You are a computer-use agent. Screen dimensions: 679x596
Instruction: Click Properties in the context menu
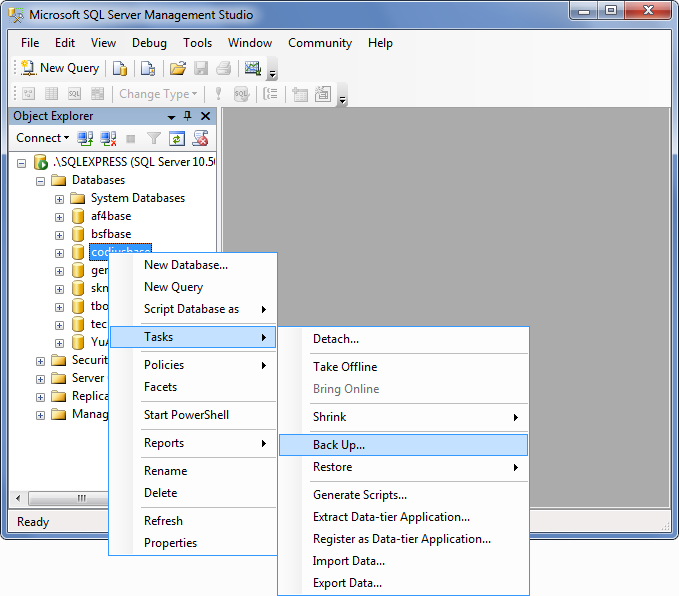click(170, 543)
